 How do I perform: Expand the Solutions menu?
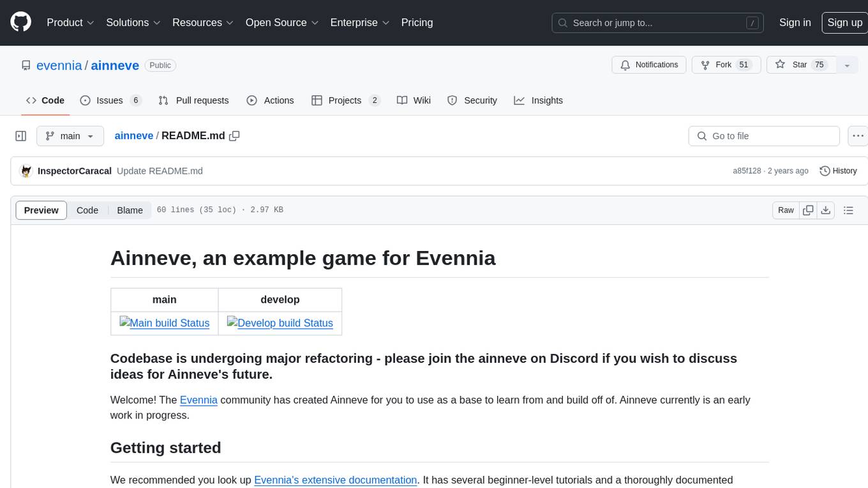pos(133,22)
